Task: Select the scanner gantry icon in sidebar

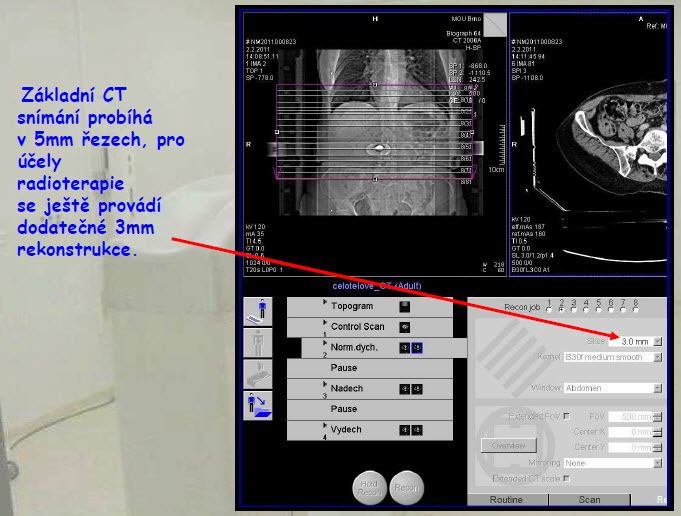Action: 257,374
